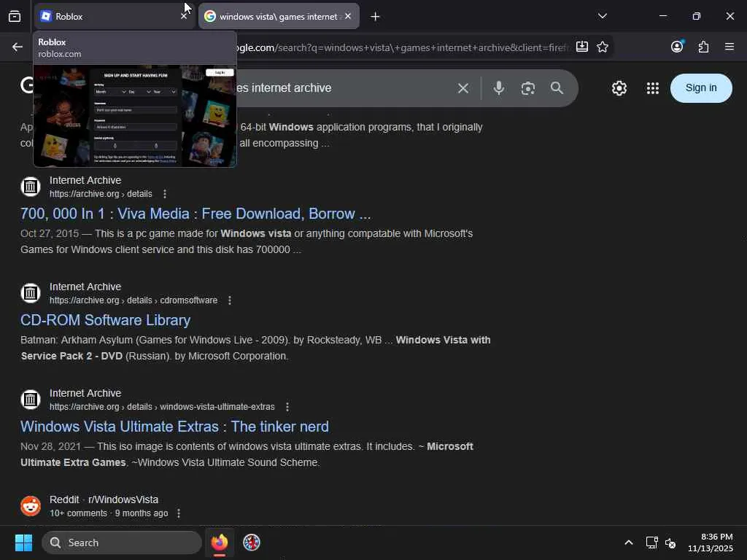Click the Reddit · r/WindowsVista source text
Image resolution: width=747 pixels, height=560 pixels.
(104, 499)
